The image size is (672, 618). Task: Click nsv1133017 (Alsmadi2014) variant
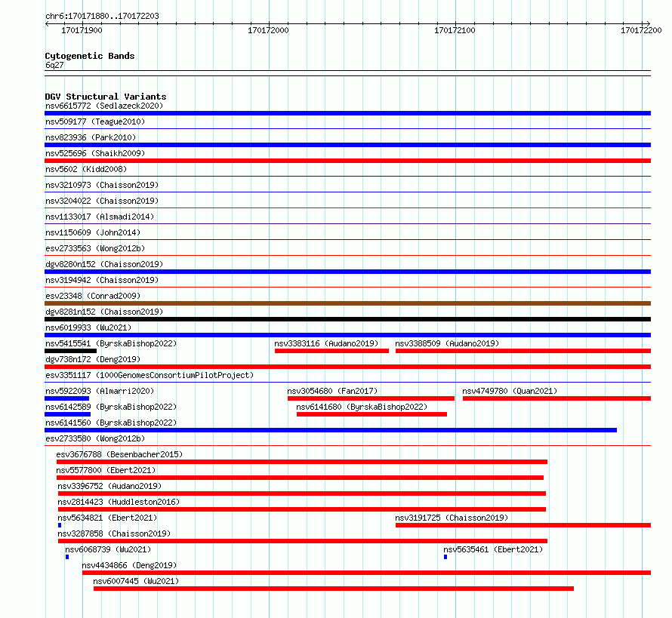click(x=100, y=217)
